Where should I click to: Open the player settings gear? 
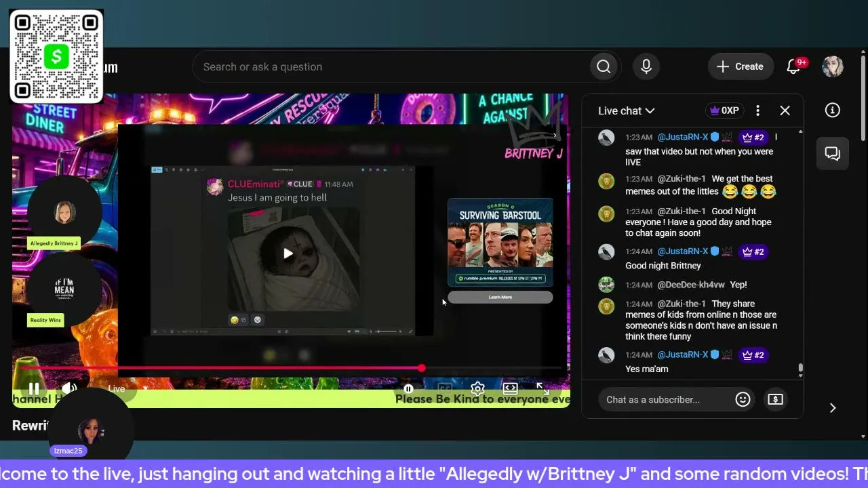pyautogui.click(x=477, y=388)
